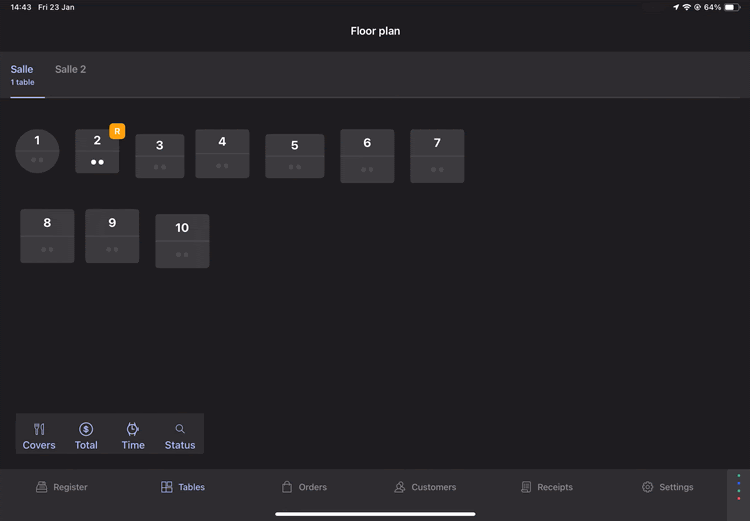Display table time via the watch icon
This screenshot has width=750, height=521.
click(133, 434)
